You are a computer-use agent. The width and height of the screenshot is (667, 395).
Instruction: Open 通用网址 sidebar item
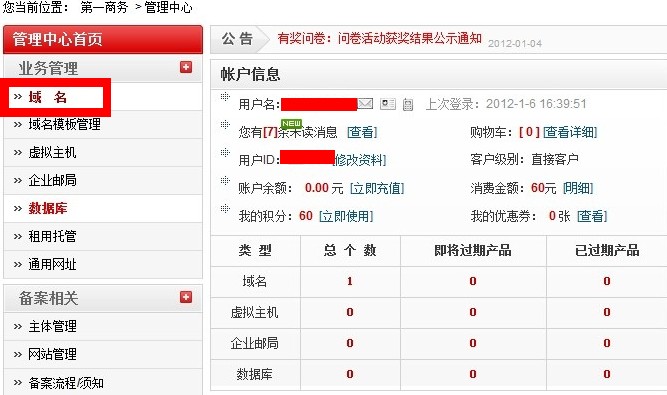52,264
